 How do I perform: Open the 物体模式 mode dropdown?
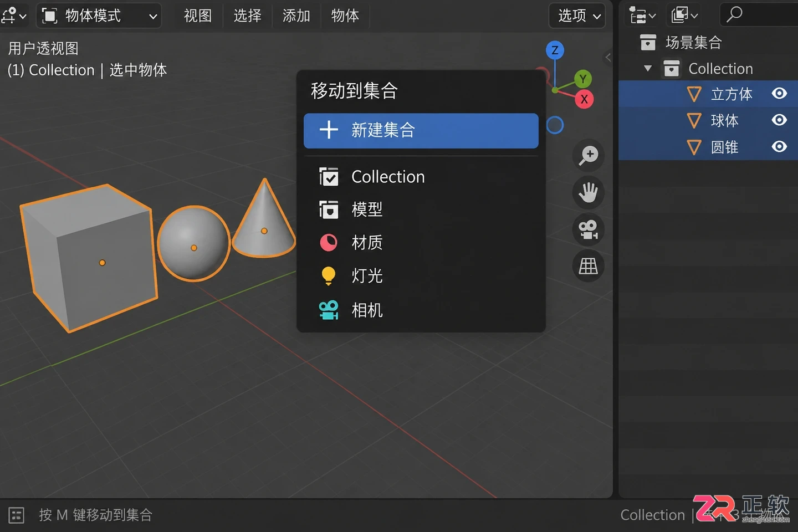(x=99, y=16)
